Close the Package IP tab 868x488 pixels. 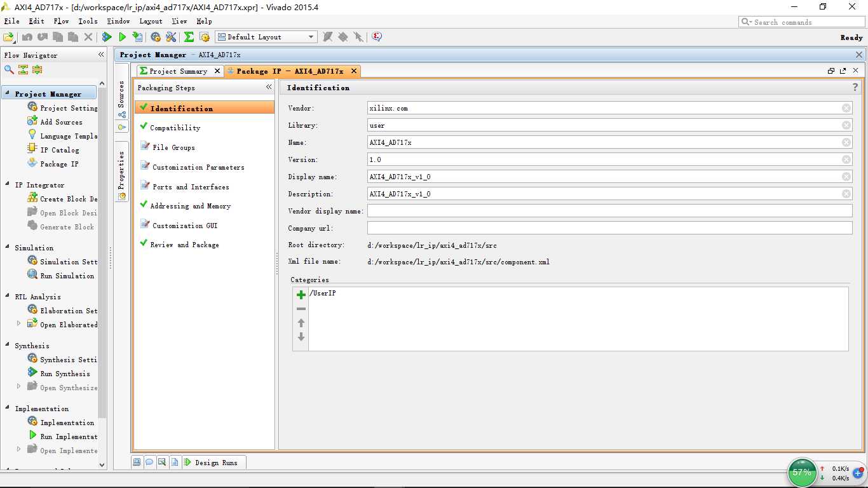coord(354,71)
